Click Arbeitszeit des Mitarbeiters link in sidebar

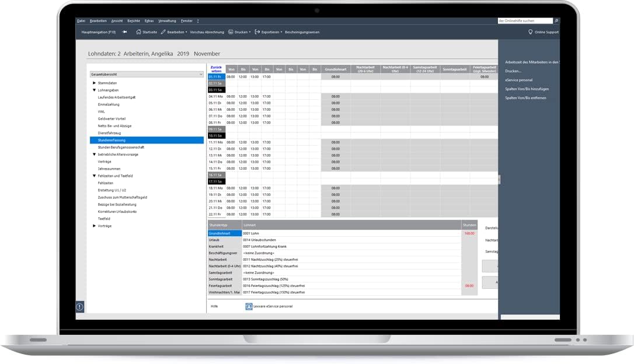click(x=532, y=62)
